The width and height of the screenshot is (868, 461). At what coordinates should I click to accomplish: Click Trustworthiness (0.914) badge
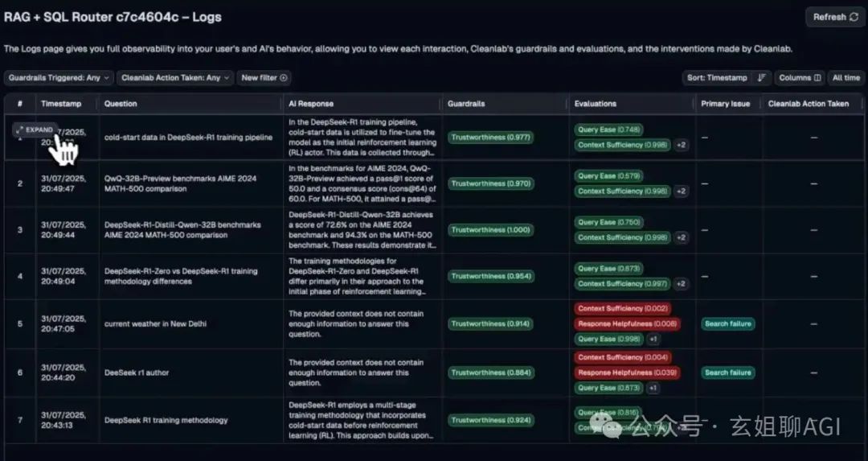pyautogui.click(x=490, y=323)
